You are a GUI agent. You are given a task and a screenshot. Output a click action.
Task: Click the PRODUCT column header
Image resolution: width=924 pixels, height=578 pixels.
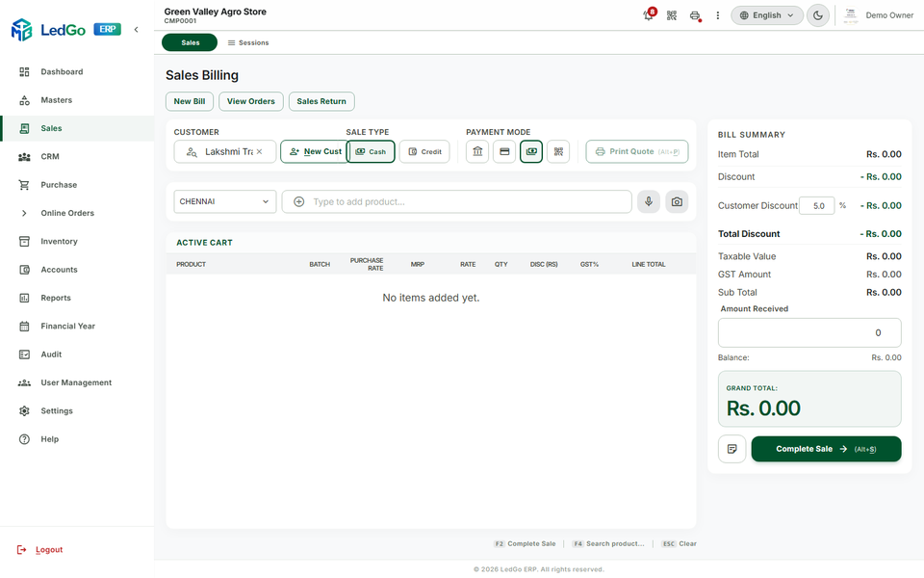(191, 265)
